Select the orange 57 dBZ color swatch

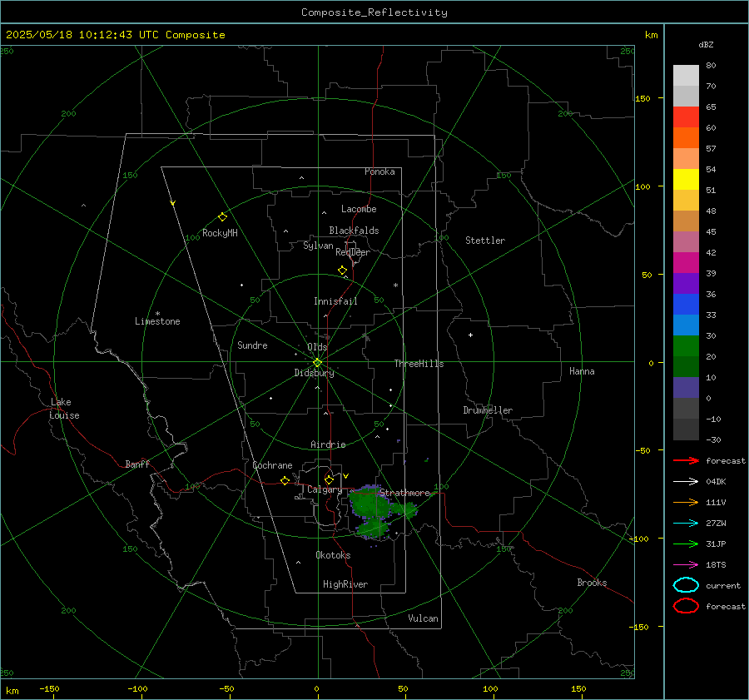tap(686, 138)
